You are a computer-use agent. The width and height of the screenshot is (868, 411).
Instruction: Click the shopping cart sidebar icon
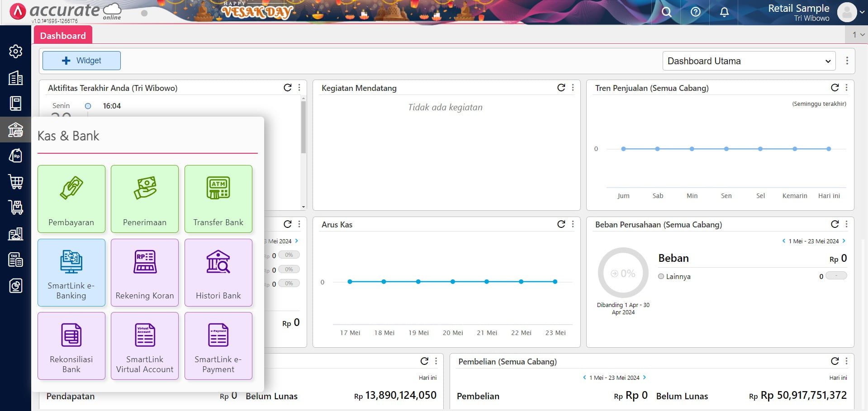[x=15, y=182]
